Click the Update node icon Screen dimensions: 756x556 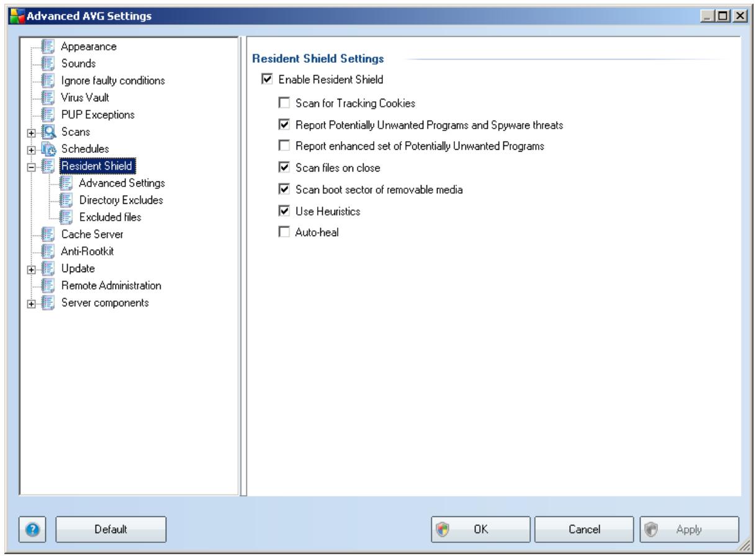tap(47, 268)
